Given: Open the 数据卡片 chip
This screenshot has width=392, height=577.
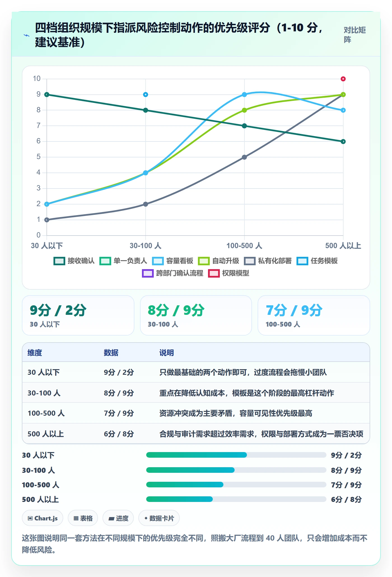Looking at the screenshot, I should [159, 518].
